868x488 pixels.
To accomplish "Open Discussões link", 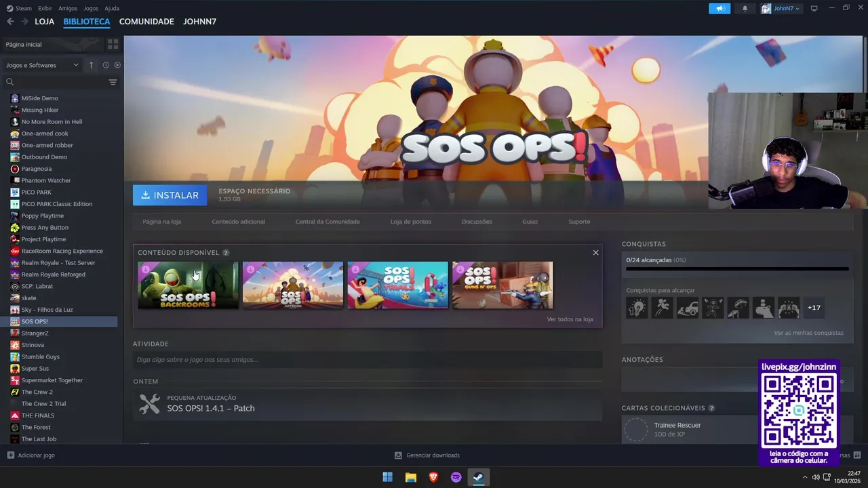I will pos(477,222).
